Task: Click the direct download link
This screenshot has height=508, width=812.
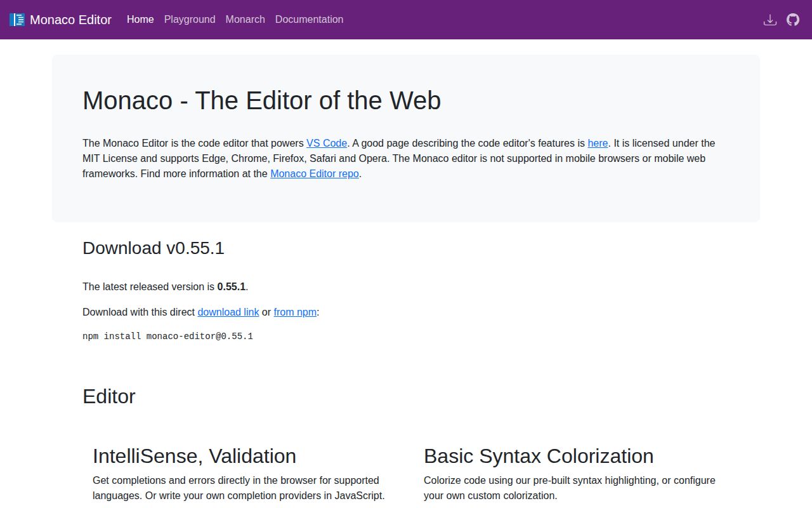Action: 228,312
